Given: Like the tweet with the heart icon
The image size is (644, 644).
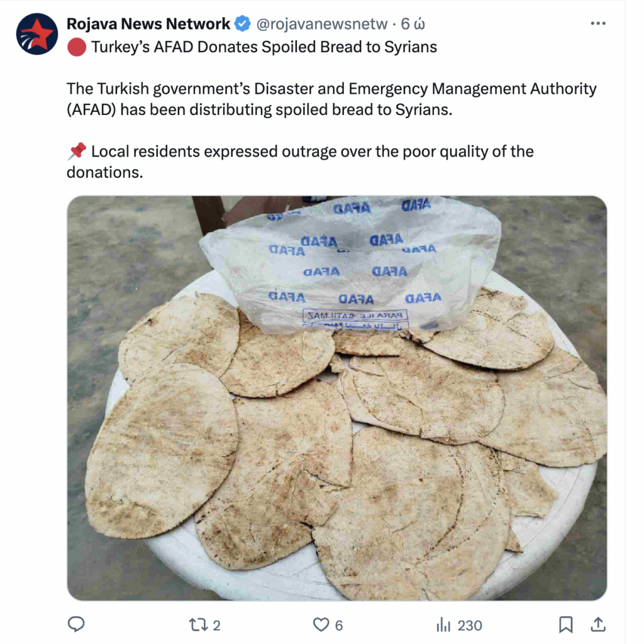Looking at the screenshot, I should tap(321, 625).
